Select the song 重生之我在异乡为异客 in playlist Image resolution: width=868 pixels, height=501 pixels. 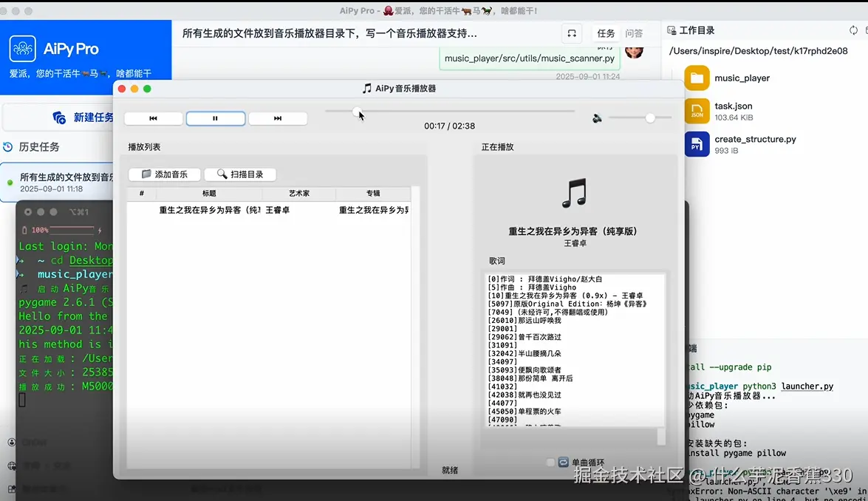[210, 210]
